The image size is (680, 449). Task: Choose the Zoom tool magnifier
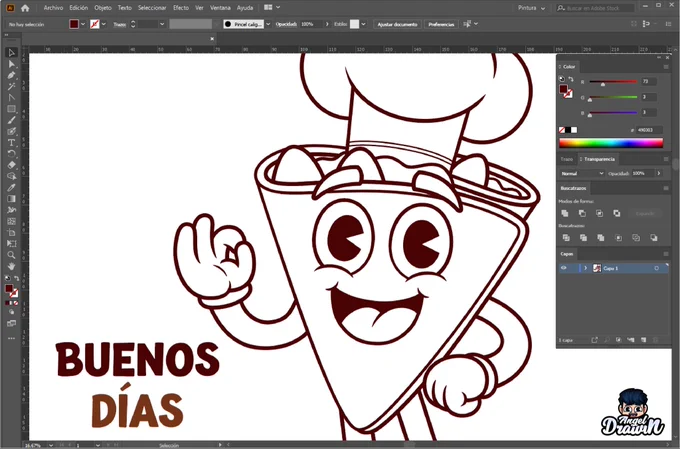click(x=12, y=255)
